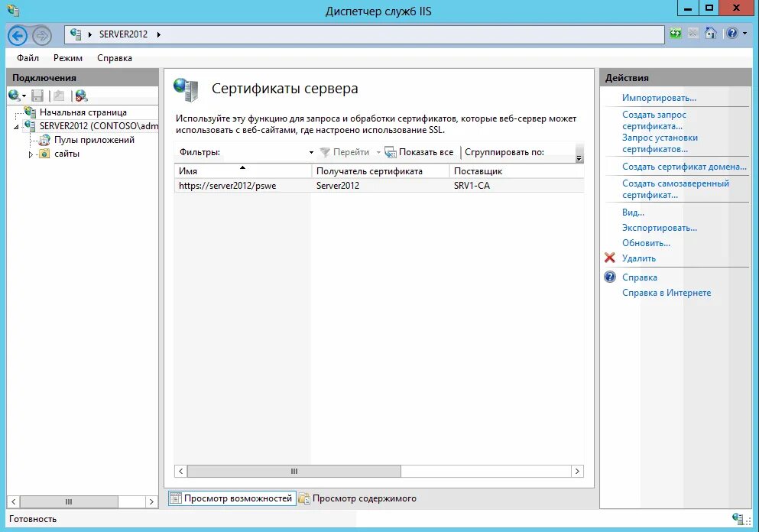Select SERVER2012 (CONTOSO\adm node
Viewport: 759px width, 532px height.
(x=99, y=126)
